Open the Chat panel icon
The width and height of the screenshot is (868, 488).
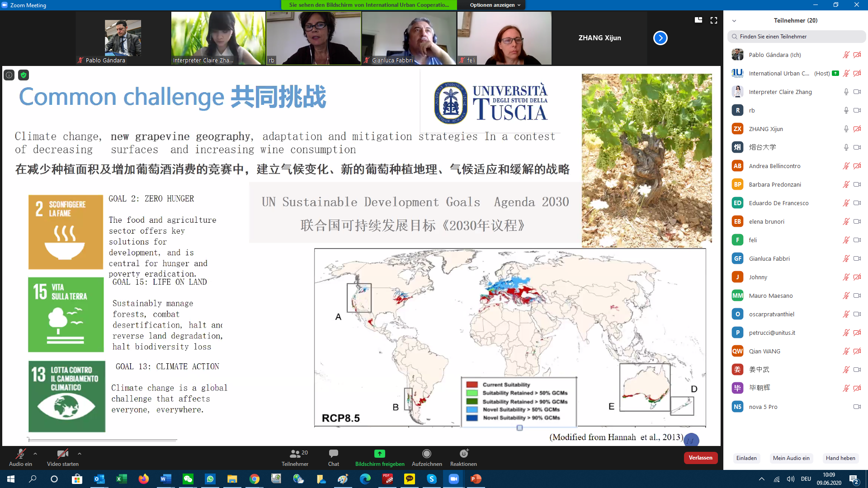334,454
